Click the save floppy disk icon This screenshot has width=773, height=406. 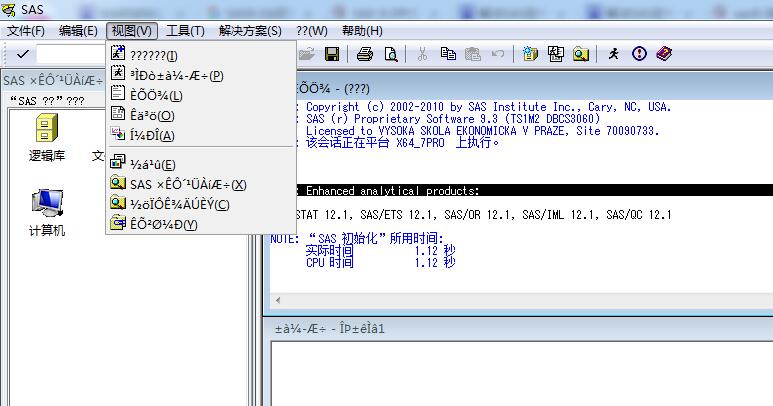pos(332,54)
